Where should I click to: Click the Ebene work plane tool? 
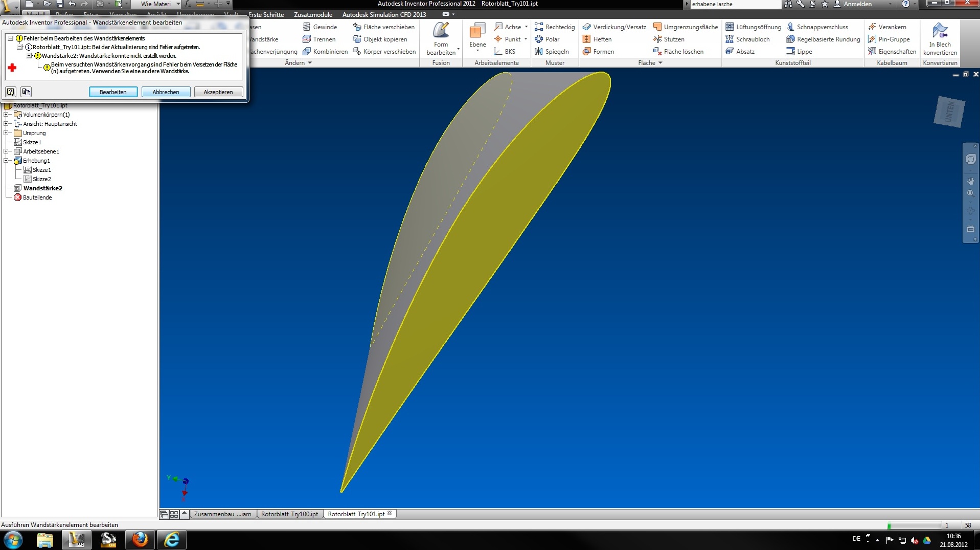coord(477,37)
